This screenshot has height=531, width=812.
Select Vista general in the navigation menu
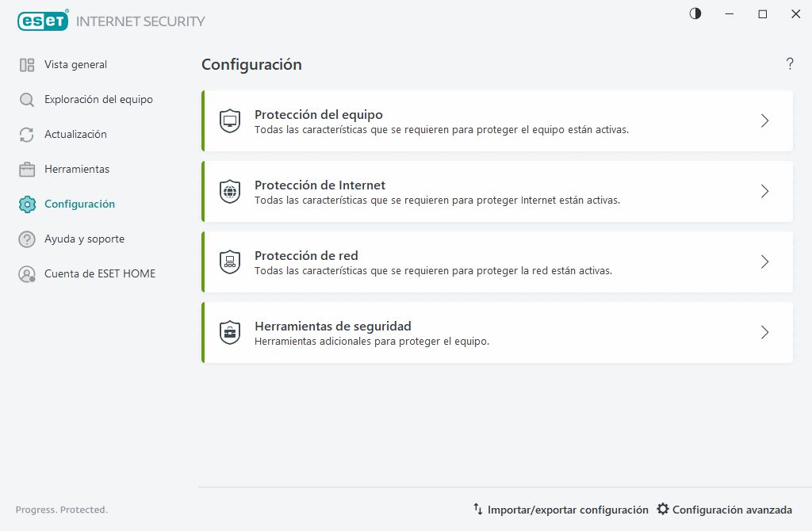[75, 64]
